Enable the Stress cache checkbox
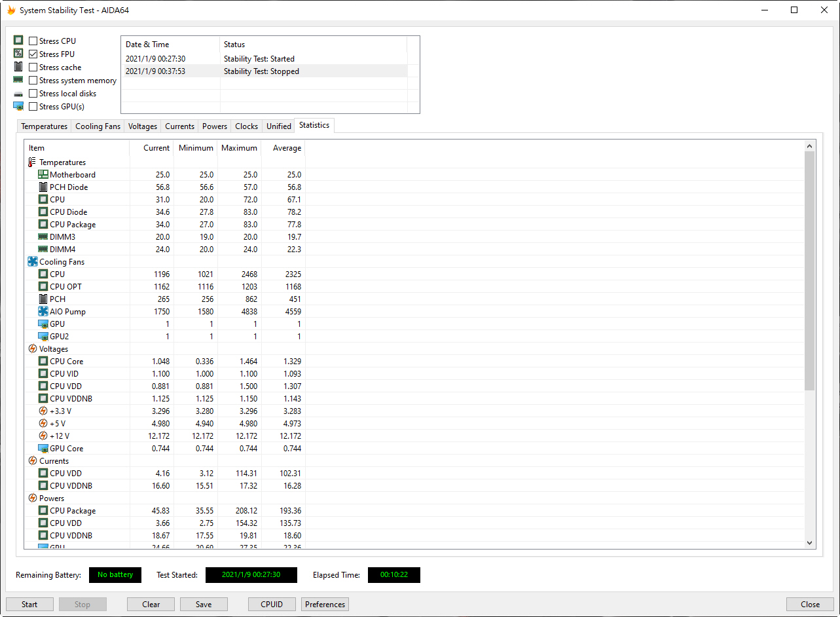 tap(33, 67)
